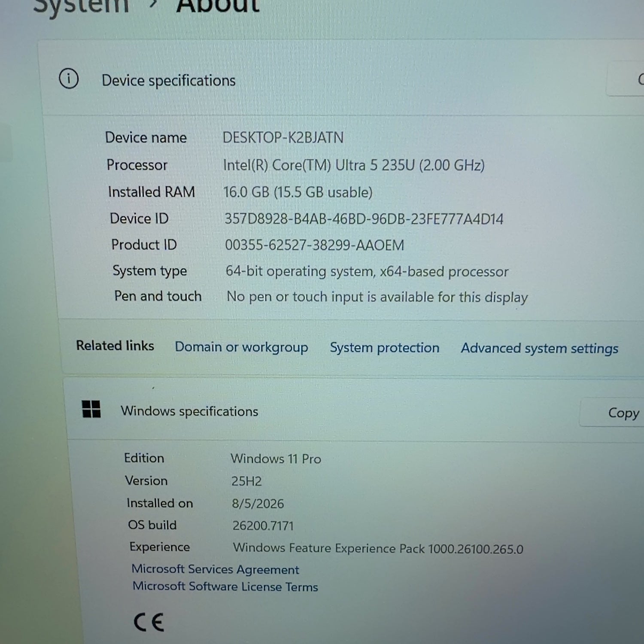Open Microsoft Software License Terms link
Image resolution: width=644 pixels, height=644 pixels.
pos(225,586)
